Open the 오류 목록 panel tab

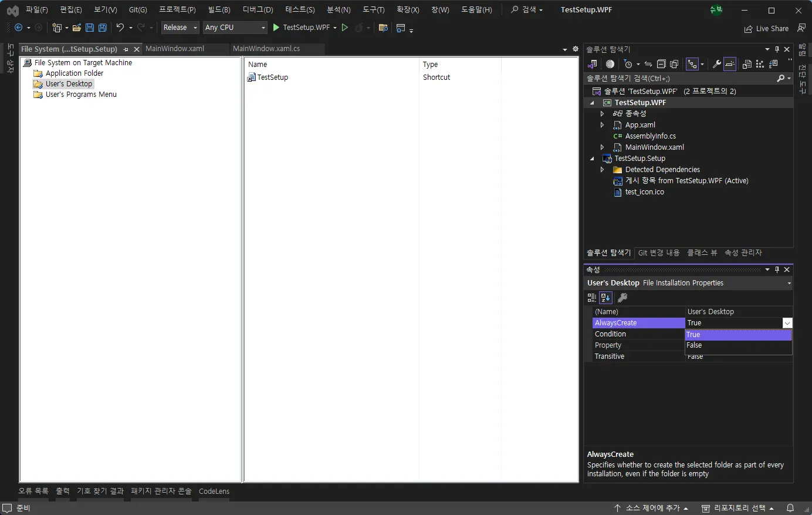click(33, 492)
